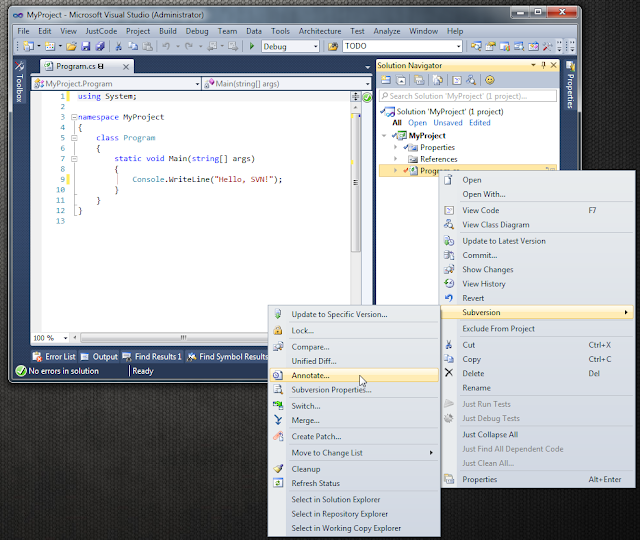Click the View Code icon in Solution Navigator toolbar
The height and width of the screenshot is (540, 640).
(x=457, y=80)
